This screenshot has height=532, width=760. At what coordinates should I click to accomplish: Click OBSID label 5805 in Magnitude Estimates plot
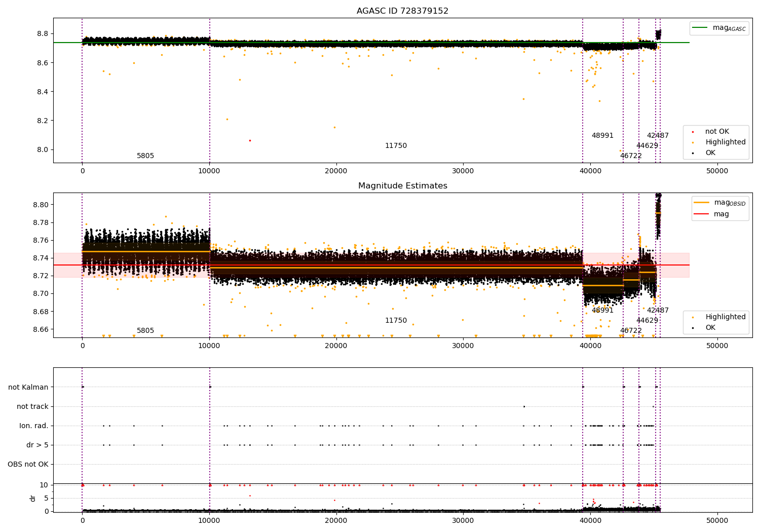click(145, 331)
